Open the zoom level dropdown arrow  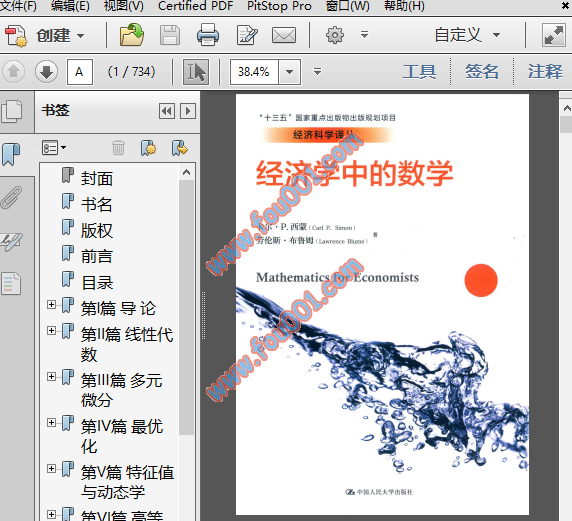coord(290,72)
